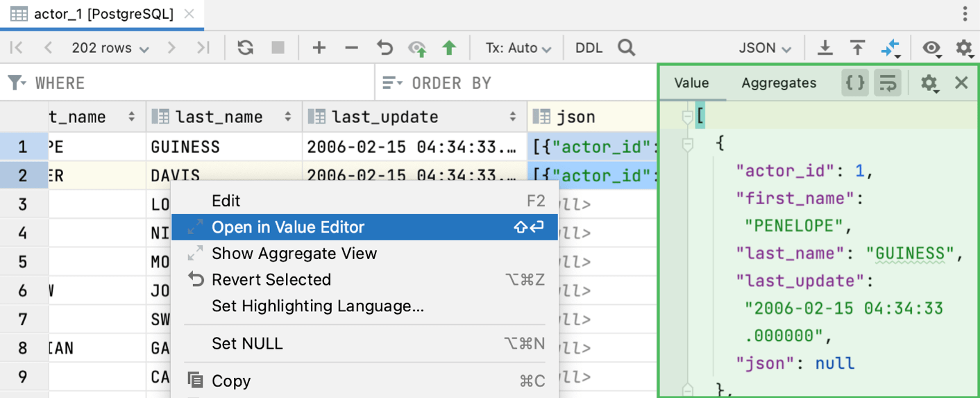Screen dimensions: 980x398
Task: Open the 202 rows page size dropdown
Action: coord(110,48)
